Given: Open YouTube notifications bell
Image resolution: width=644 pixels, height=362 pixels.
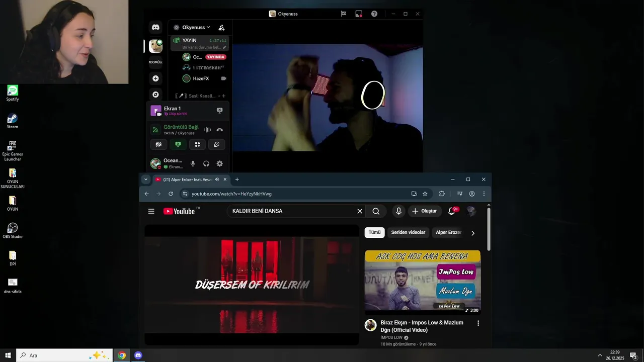Looking at the screenshot, I should click(452, 211).
